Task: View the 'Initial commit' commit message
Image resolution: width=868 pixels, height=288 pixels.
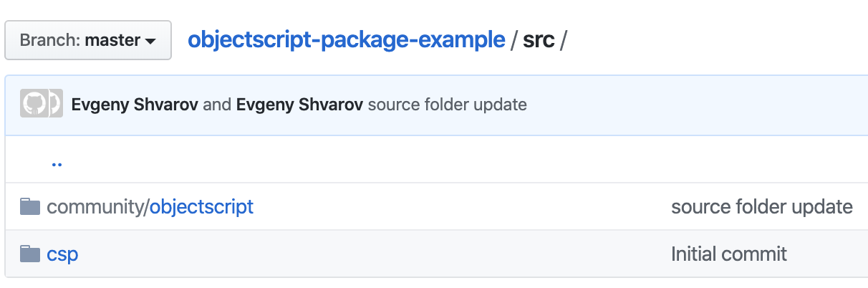Action: pyautogui.click(x=729, y=254)
